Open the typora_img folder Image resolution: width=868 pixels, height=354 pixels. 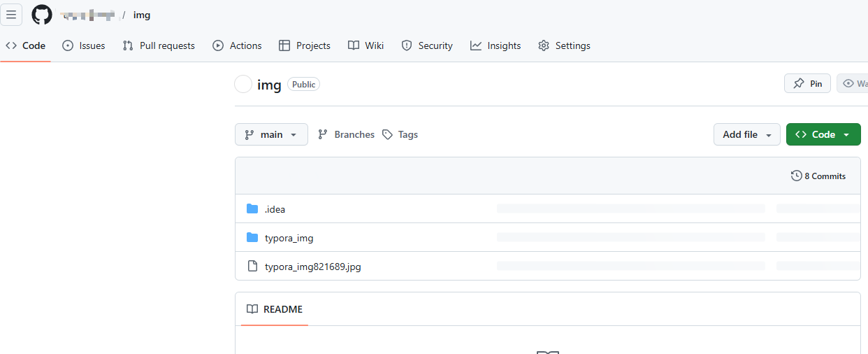pos(289,238)
